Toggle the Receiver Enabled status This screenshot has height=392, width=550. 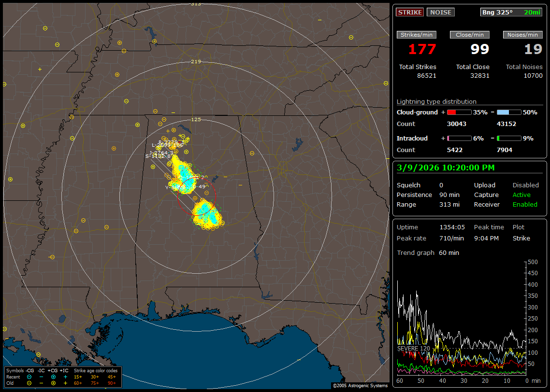coord(525,205)
